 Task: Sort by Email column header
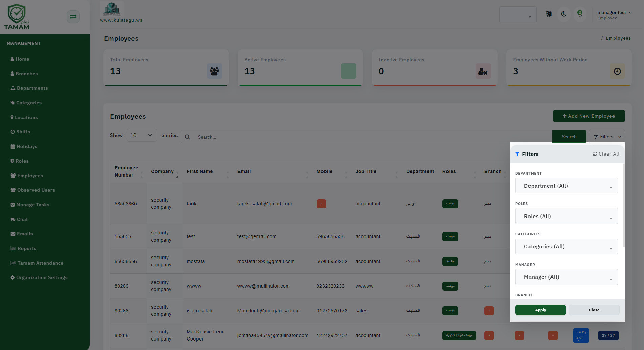(x=273, y=171)
